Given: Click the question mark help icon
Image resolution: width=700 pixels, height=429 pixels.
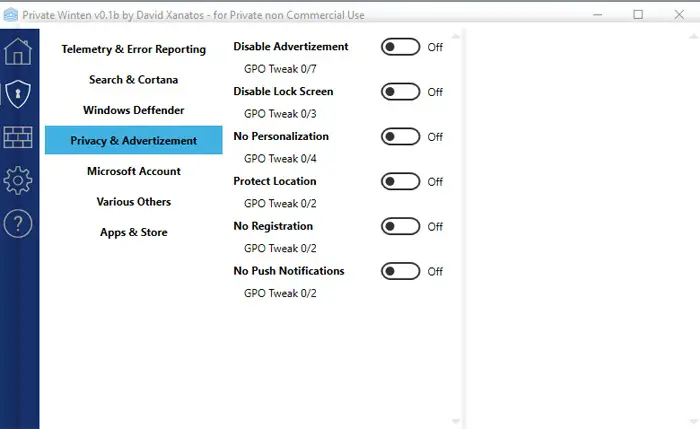Looking at the screenshot, I should [x=18, y=225].
